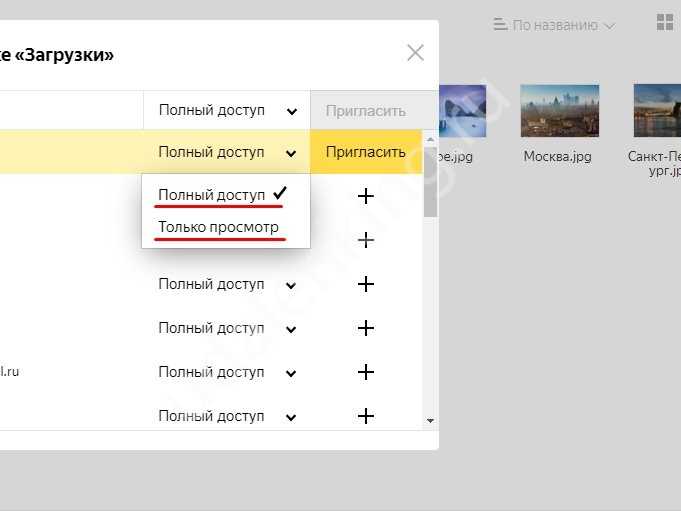The height and width of the screenshot is (511, 681).
Task: Open the Москва.jpg thumbnail
Action: pos(559,111)
